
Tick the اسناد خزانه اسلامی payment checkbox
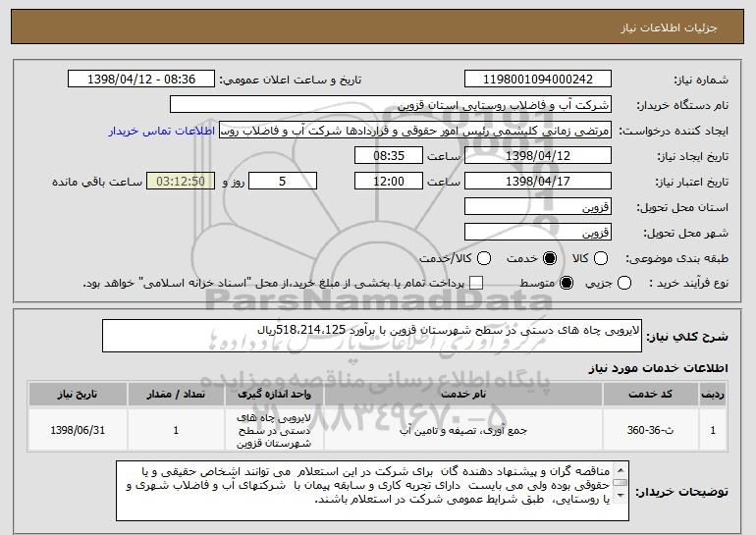[476, 284]
